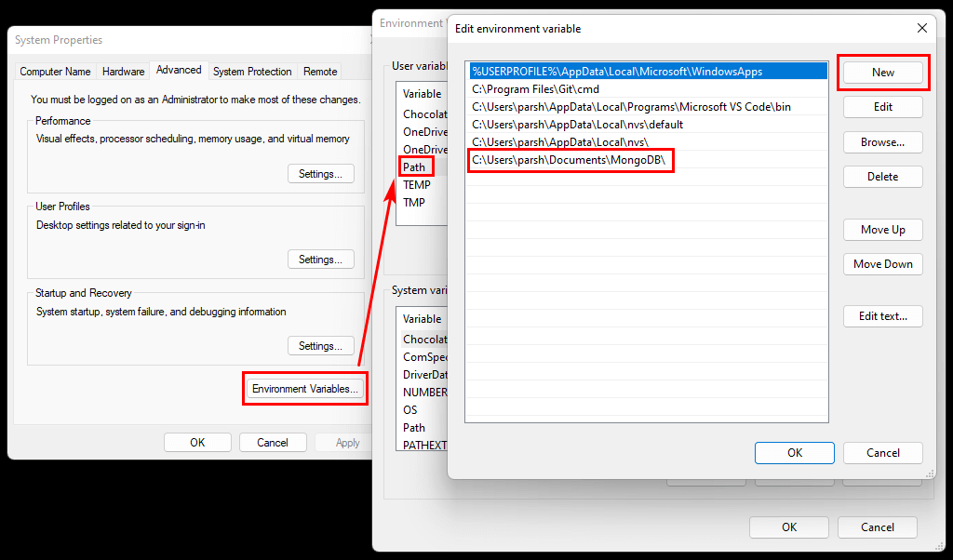This screenshot has height=560, width=953.
Task: Open Startup and Recovery Settings
Action: [320, 345]
